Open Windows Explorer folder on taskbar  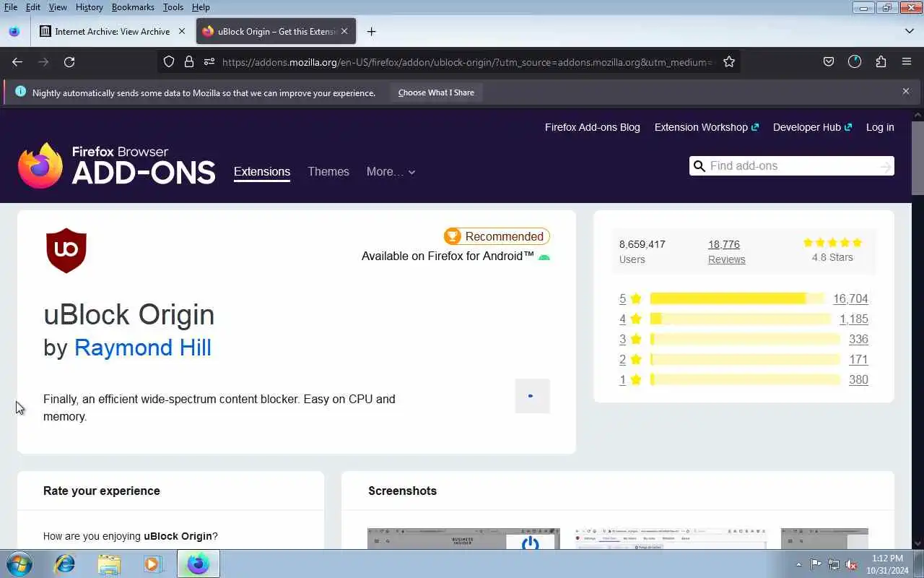109,564
